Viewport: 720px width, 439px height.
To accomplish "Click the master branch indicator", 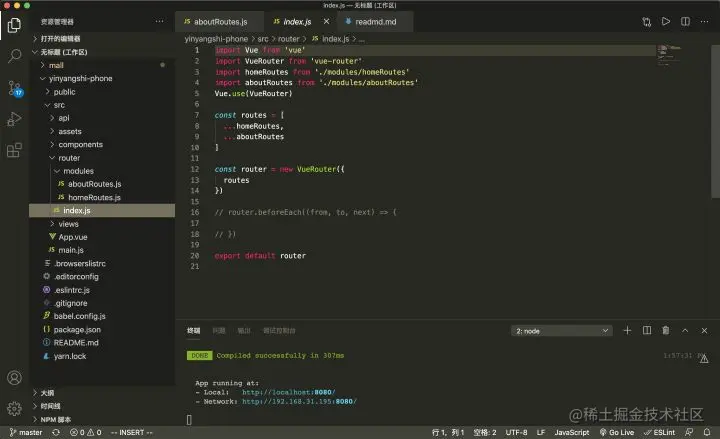I will (x=26, y=433).
